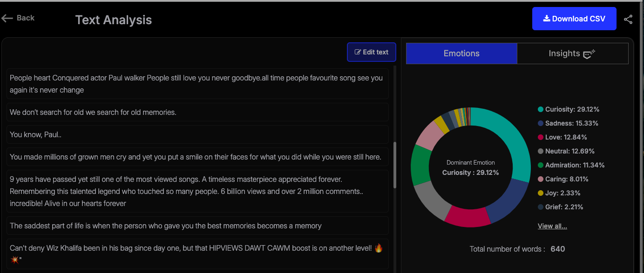Viewport: 644px width, 273px height.
Task: Click Admiration green legend dot
Action: click(541, 165)
